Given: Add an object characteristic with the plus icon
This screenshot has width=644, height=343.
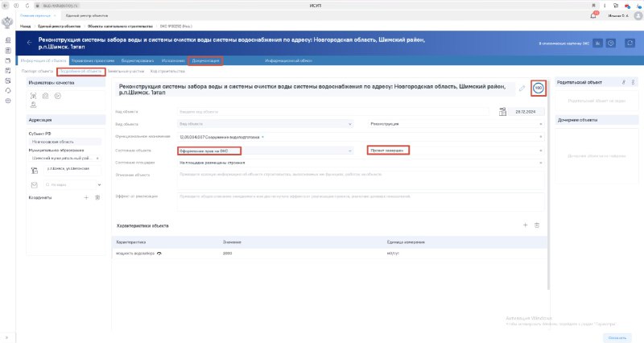Looking at the screenshot, I should click(526, 225).
